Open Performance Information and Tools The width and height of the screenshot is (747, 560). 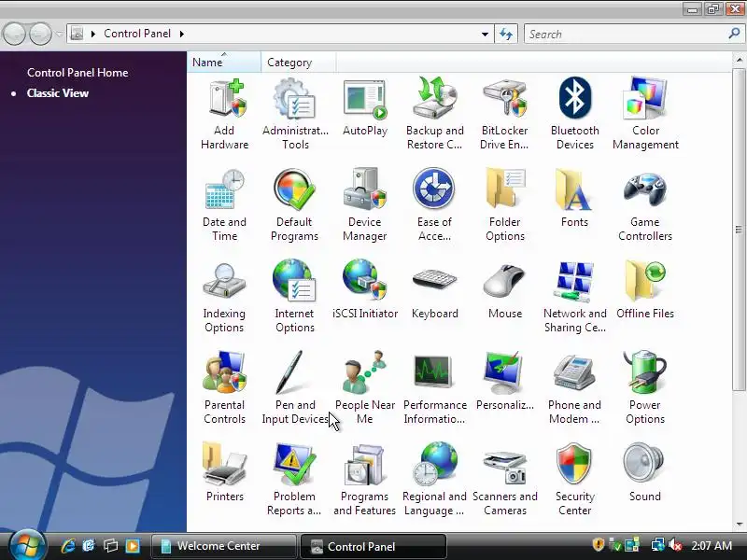point(434,388)
